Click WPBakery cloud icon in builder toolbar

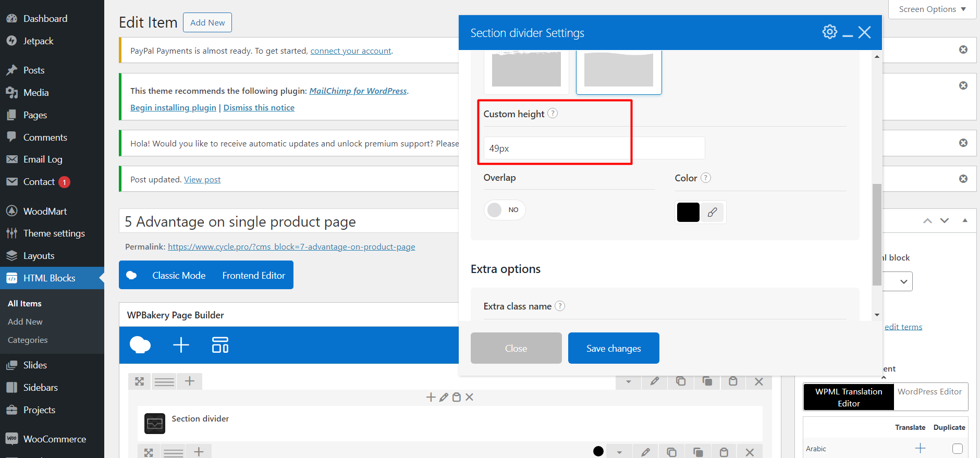click(x=140, y=345)
